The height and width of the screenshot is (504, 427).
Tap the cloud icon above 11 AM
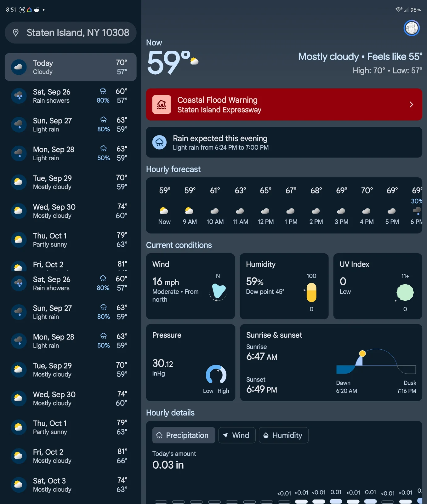[240, 211]
